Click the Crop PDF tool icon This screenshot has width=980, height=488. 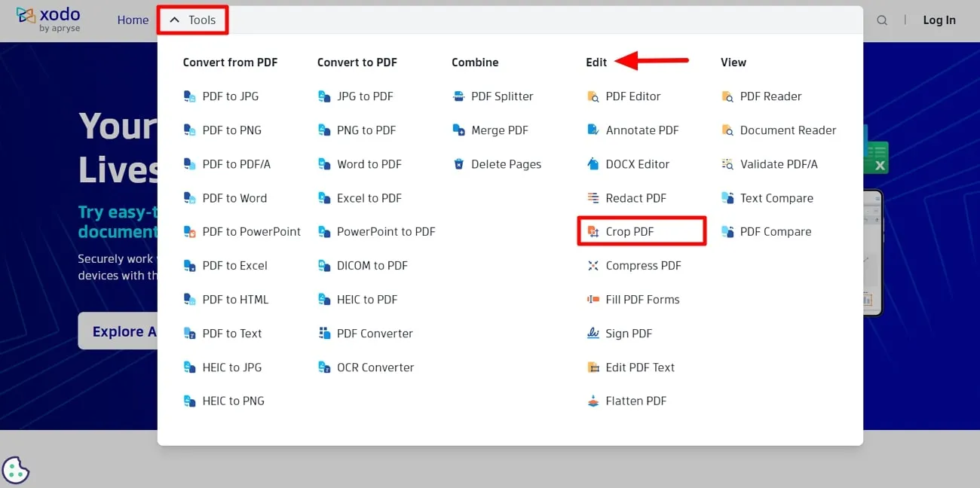click(593, 231)
